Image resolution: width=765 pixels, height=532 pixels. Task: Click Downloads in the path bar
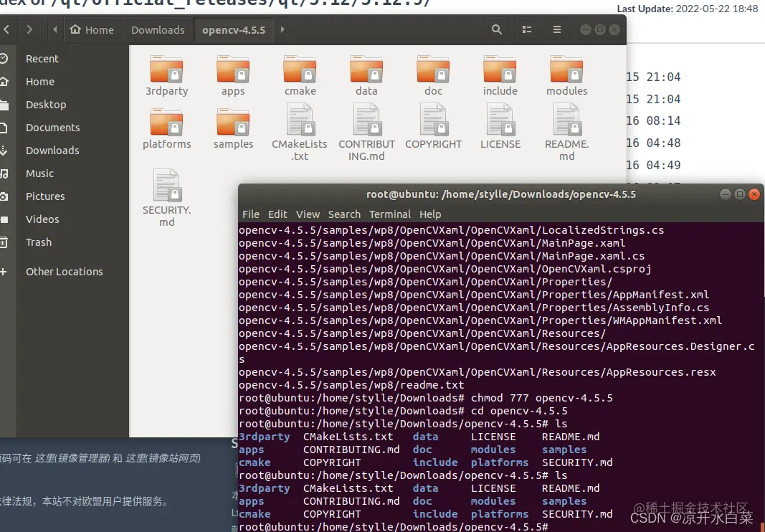pos(158,30)
